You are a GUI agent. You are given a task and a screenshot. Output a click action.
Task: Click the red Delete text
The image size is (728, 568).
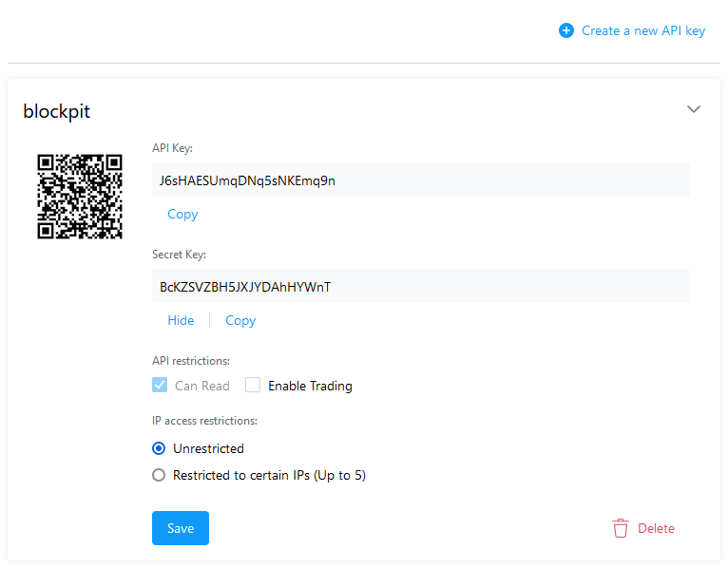[656, 528]
